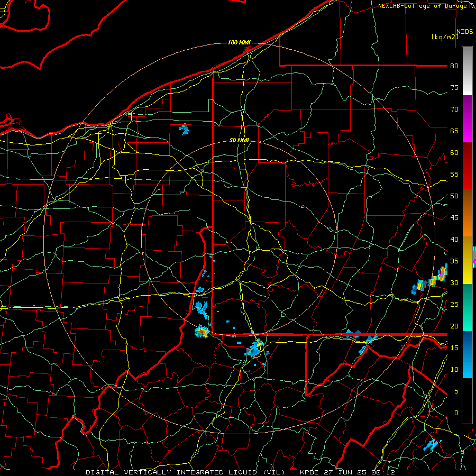Select the blue segment of the color scale
476x476 pixels.
click(x=467, y=354)
